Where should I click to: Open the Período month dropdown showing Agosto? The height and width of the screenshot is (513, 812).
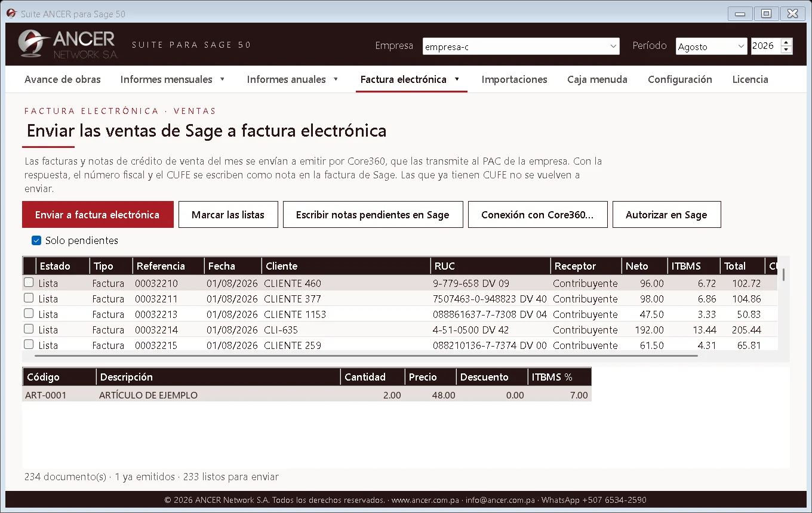tap(711, 47)
